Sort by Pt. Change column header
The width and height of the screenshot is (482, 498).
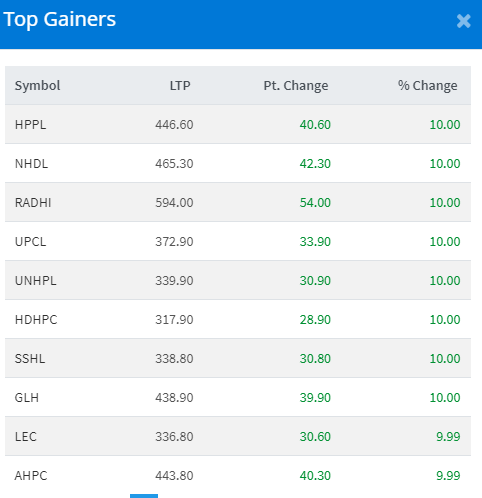pos(296,86)
